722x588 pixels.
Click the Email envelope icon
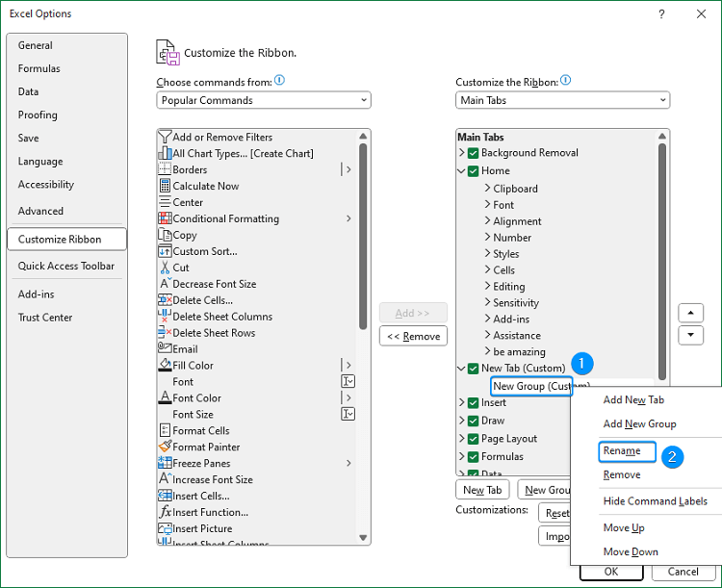(x=165, y=347)
